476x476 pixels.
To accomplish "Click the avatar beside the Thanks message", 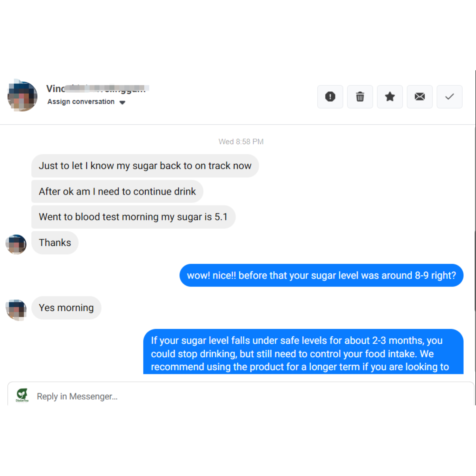I will [x=16, y=244].
